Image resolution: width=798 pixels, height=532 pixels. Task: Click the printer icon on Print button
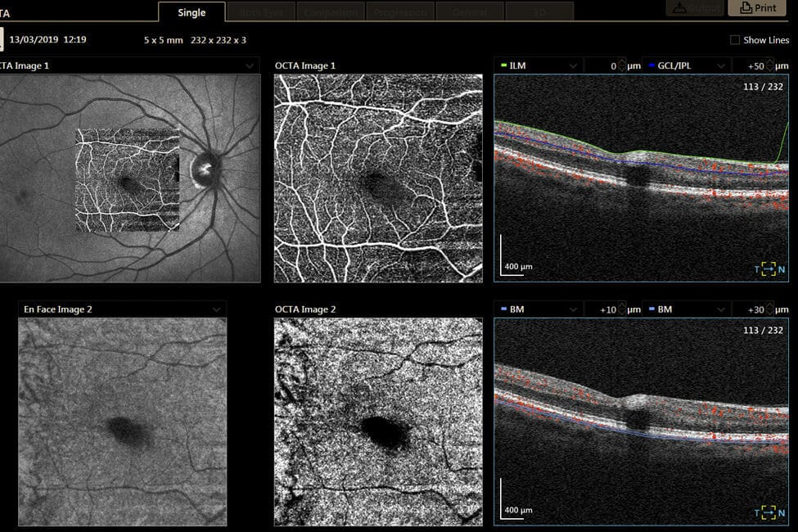click(746, 8)
